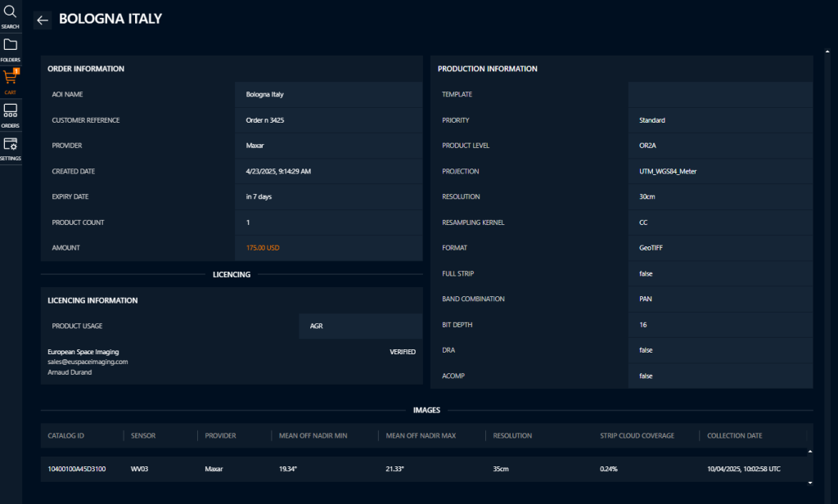The width and height of the screenshot is (838, 504).
Task: Click the images table scroll-down arrow
Action: coord(810,482)
